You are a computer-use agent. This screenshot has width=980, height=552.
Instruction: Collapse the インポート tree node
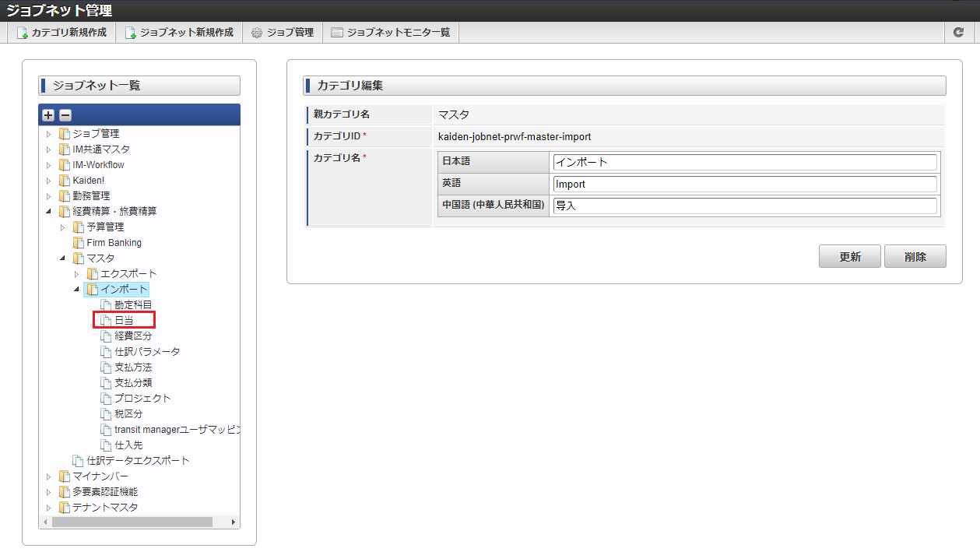[x=76, y=290]
